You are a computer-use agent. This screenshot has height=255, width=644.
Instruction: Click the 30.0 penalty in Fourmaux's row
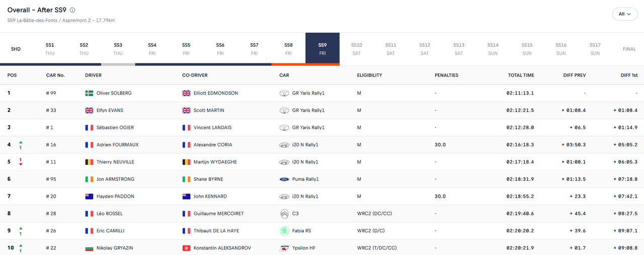pos(440,145)
